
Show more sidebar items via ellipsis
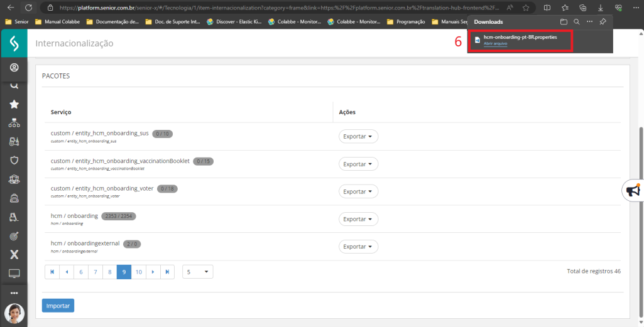(x=14, y=293)
